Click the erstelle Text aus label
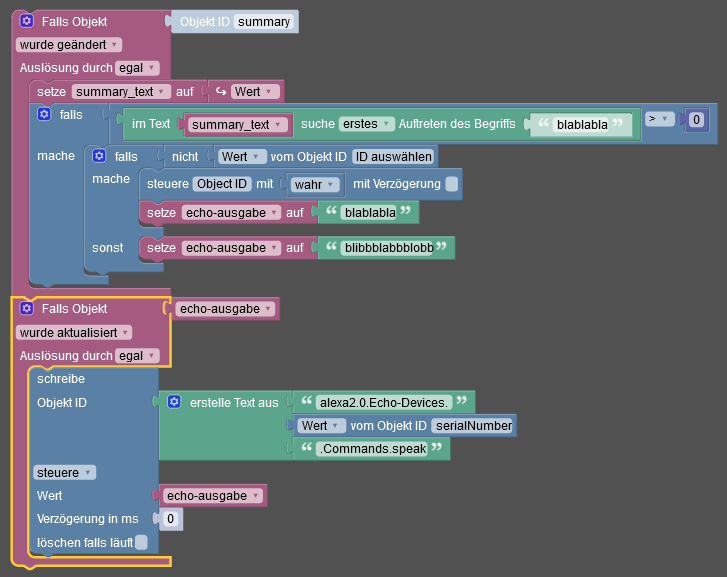The width and height of the screenshot is (727, 577). click(234, 403)
